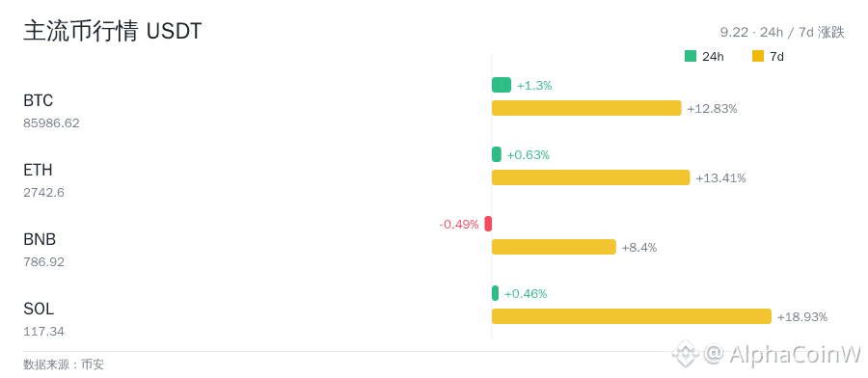The height and width of the screenshot is (378, 868).
Task: Click ETH yellow 7d bar +13.41%
Action: (590, 177)
